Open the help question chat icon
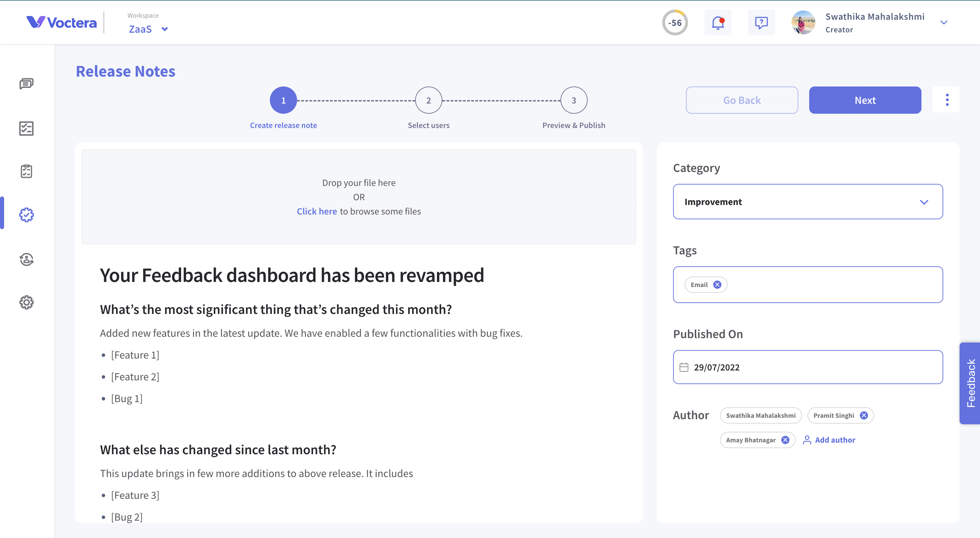980x538 pixels. click(761, 23)
